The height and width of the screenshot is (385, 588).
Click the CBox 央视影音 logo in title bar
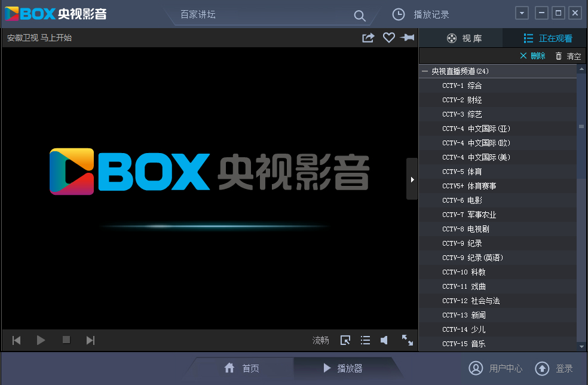[x=56, y=14]
